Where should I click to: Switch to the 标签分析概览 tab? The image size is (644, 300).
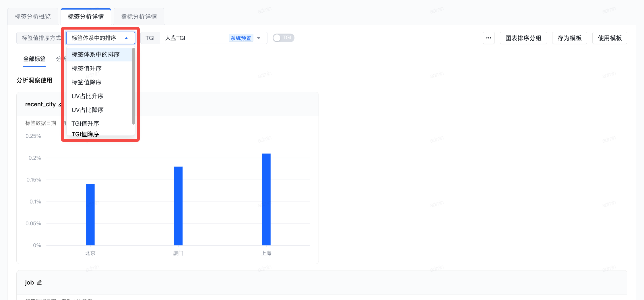tap(33, 17)
